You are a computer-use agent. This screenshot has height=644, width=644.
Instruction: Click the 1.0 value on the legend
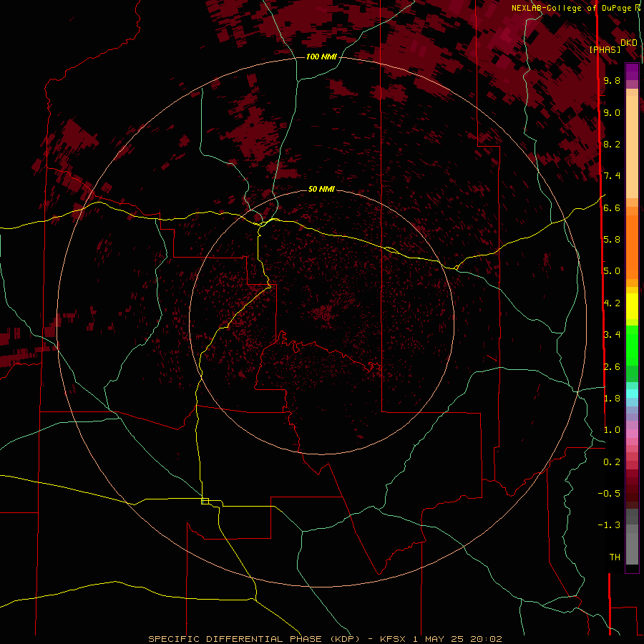pos(612,430)
